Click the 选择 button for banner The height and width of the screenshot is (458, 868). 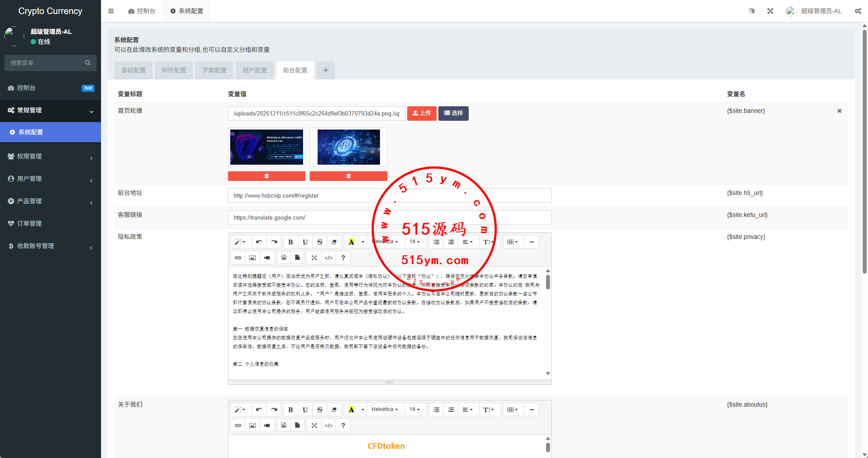(x=453, y=113)
